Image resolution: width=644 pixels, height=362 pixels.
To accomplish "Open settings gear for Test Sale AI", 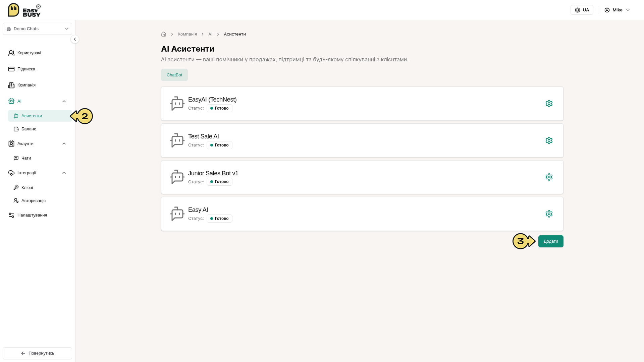I will pos(549,140).
